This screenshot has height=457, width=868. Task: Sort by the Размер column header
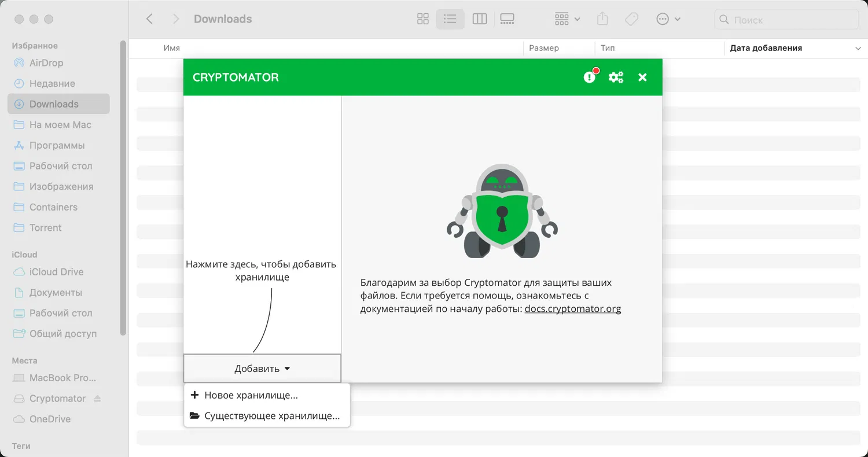[x=544, y=48]
